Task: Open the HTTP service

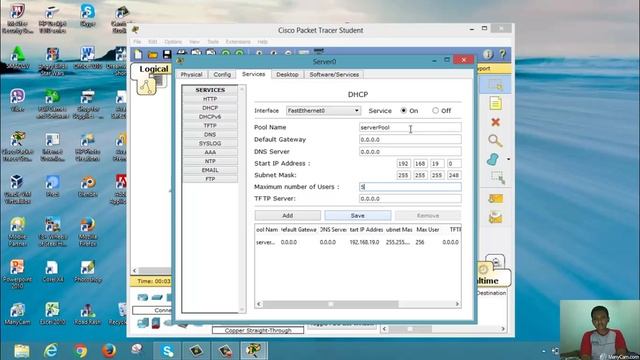Action: [210, 99]
